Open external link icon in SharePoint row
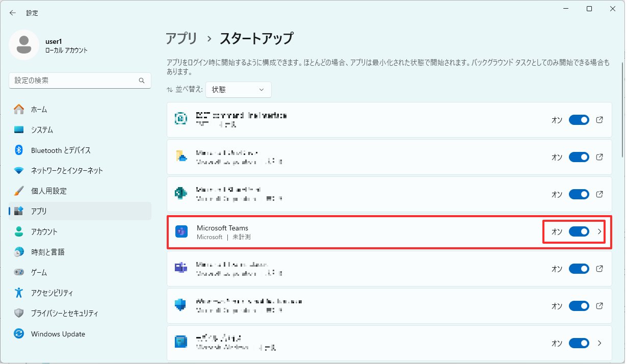Image resolution: width=627 pixels, height=364 pixels. pyautogui.click(x=600, y=194)
